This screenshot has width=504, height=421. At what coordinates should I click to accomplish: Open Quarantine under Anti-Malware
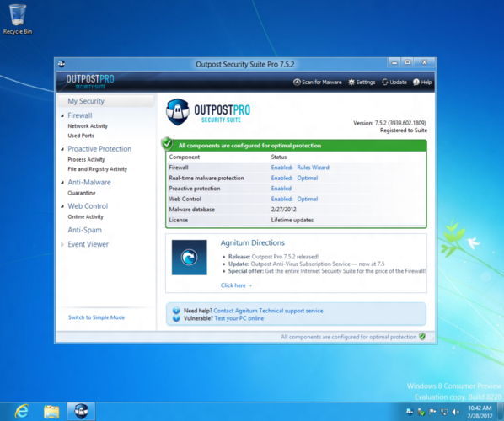81,193
